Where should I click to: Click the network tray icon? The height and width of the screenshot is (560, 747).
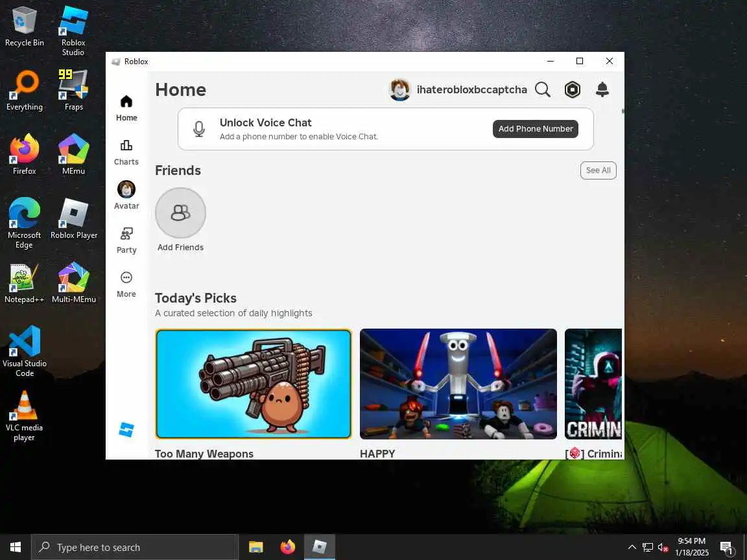coord(647,548)
